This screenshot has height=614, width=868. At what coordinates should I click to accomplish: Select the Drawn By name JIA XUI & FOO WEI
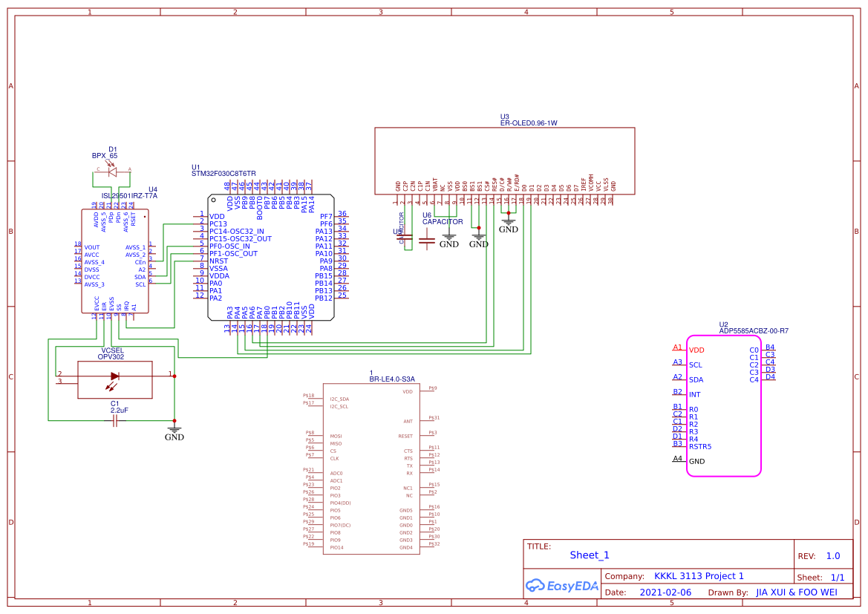click(x=796, y=592)
